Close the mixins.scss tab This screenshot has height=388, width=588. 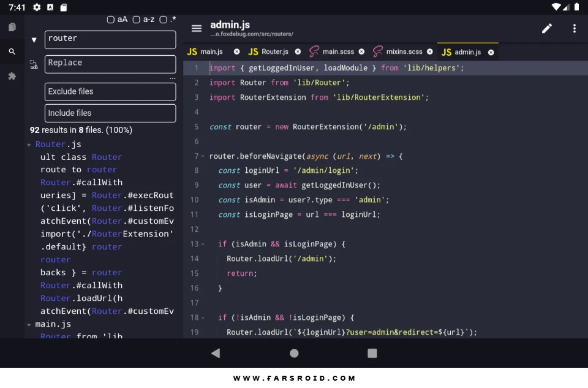(x=430, y=51)
